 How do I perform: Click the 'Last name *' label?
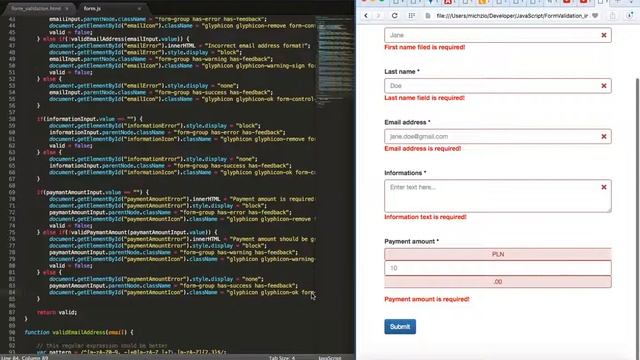click(x=402, y=71)
